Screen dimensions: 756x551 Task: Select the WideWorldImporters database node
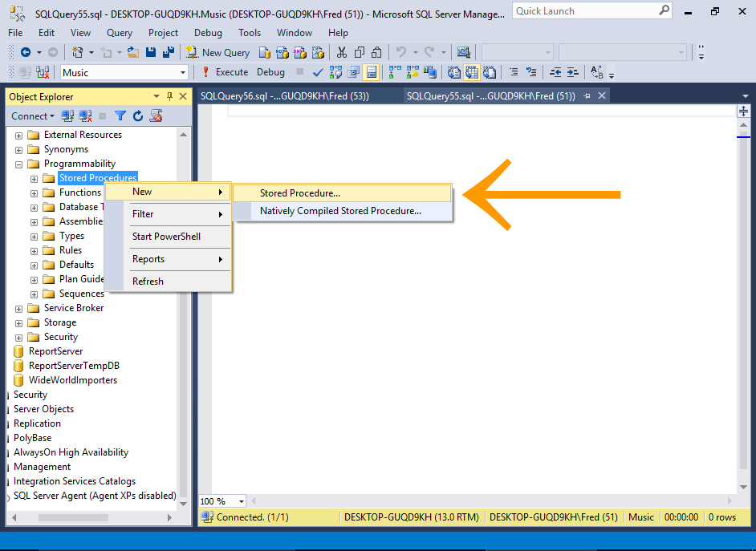point(72,380)
